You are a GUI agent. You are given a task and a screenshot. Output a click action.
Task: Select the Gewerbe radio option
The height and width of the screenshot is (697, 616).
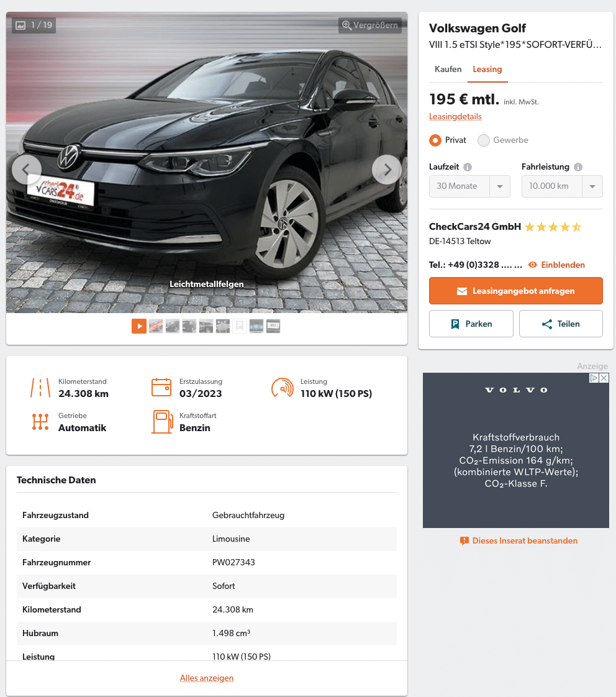coord(484,140)
